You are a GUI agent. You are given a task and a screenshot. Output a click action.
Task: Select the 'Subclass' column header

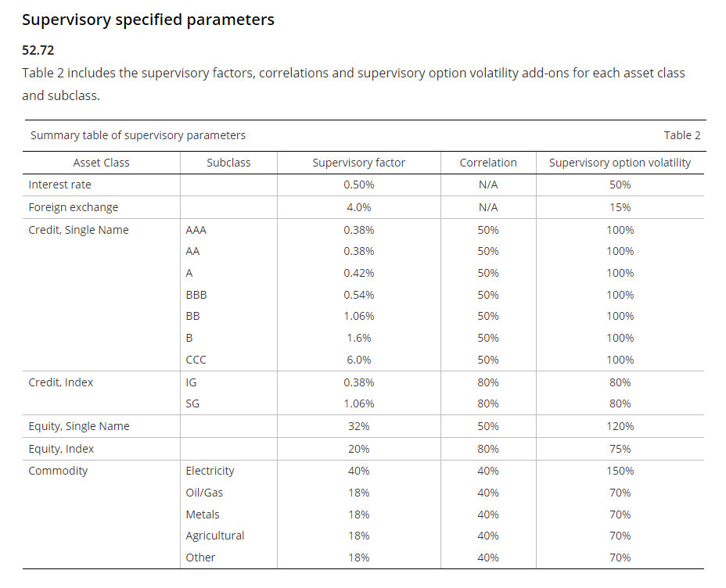[228, 163]
